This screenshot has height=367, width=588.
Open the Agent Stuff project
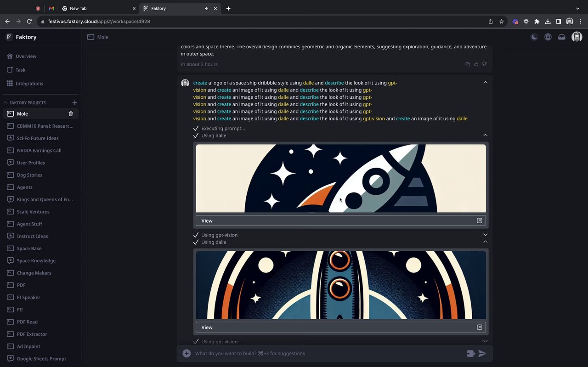[40, 224]
